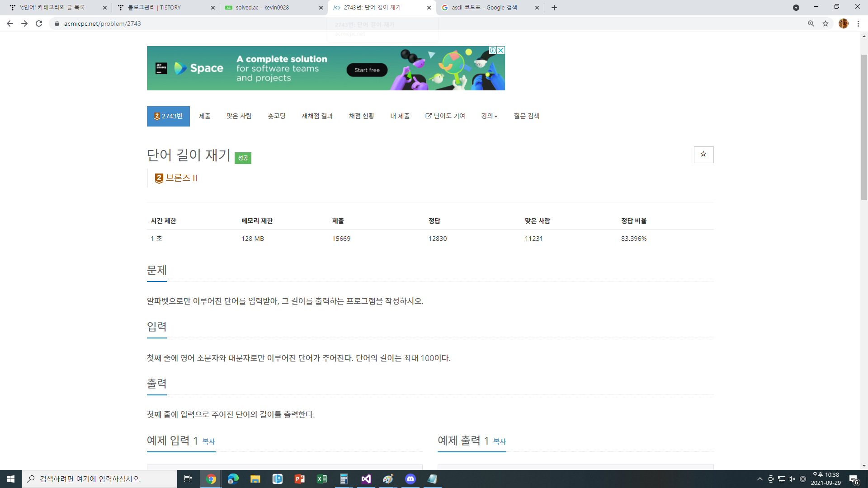The image size is (868, 488).
Task: Switch to solved.ac kevin0928 tab
Action: pos(273,8)
